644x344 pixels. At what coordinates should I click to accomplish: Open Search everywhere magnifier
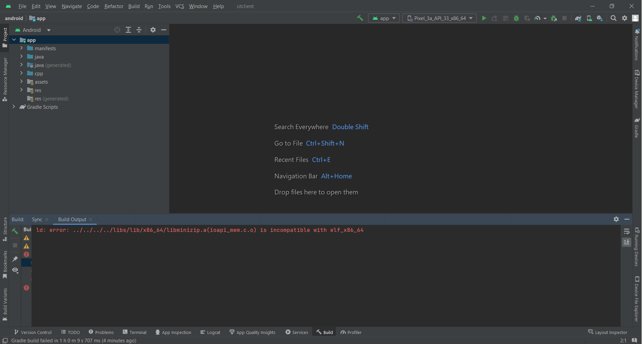(614, 18)
